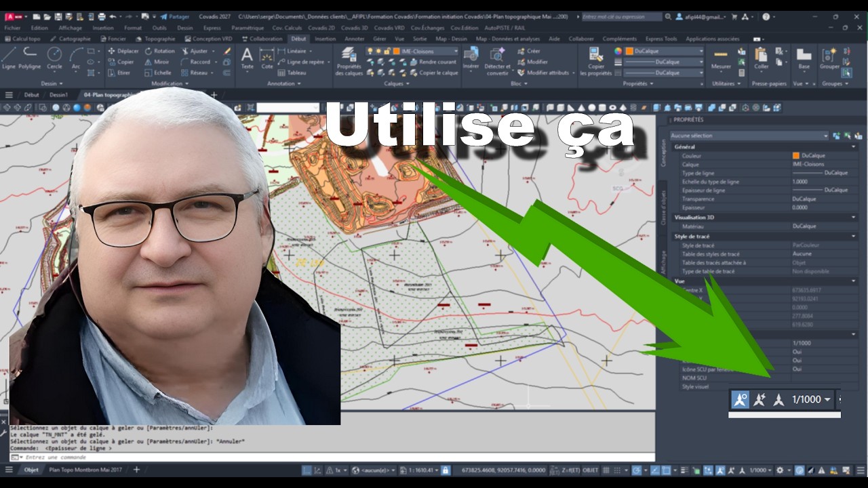Open new drawing tab with plus button
This screenshot has width=868, height=488.
[214, 95]
